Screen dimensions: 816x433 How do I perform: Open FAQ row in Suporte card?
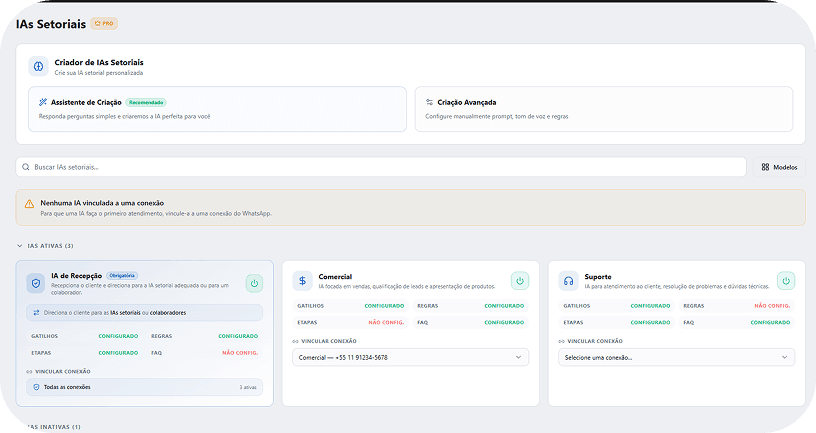[x=736, y=323]
